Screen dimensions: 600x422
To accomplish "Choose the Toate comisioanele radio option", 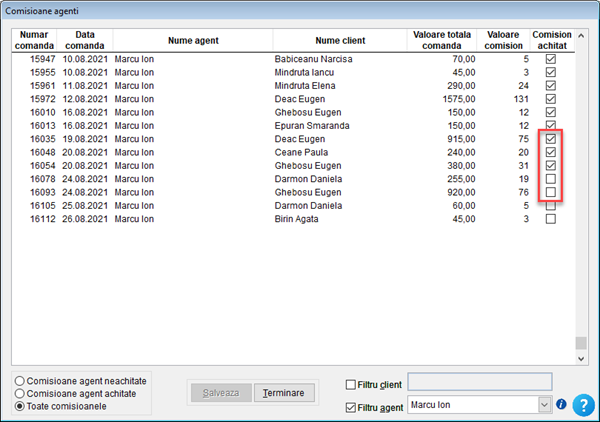I will coord(21,405).
